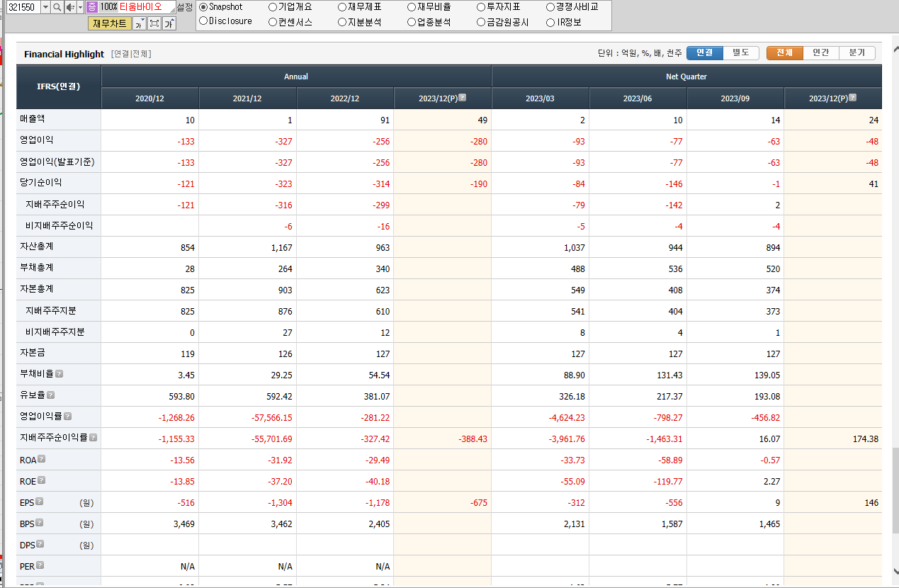Image resolution: width=899 pixels, height=588 pixels.
Task: Click the 174.38 value in quarterly 2023/12(P)
Action: (864, 439)
